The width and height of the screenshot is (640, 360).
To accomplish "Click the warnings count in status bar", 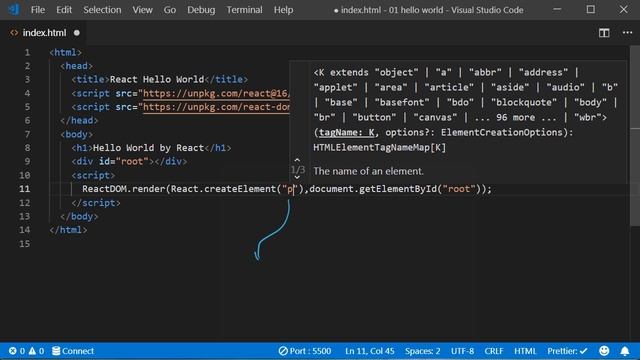I will coord(36,351).
